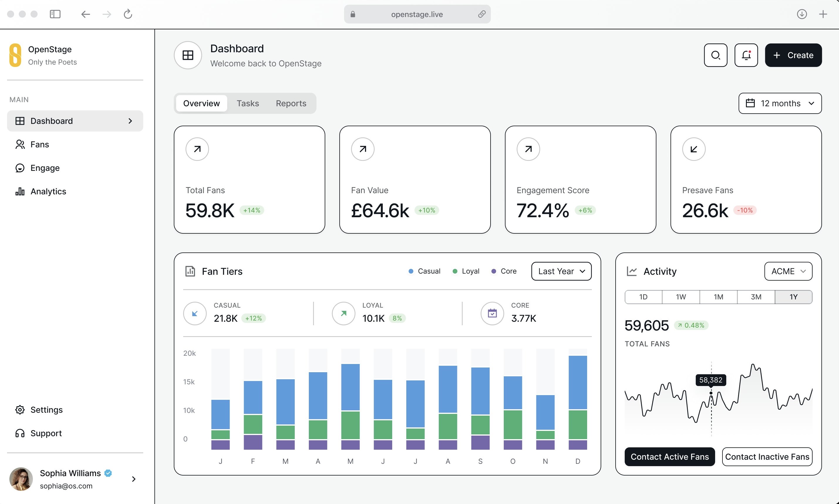839x504 pixels.
Task: Click the Dashboard grid icon in header
Action: (x=188, y=55)
